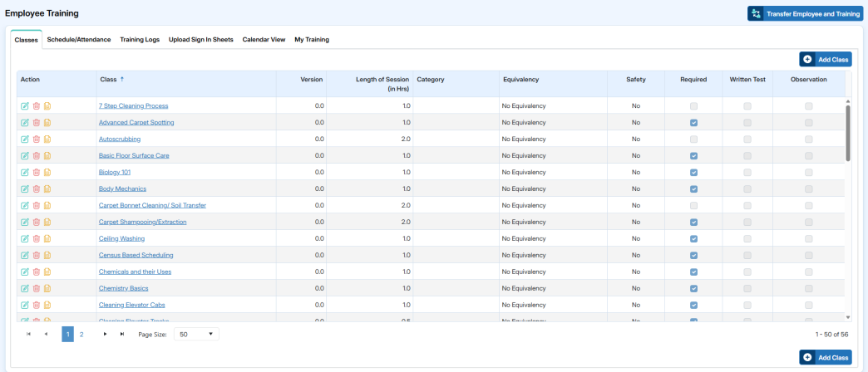Click the table vertical scrollbar thumb
The height and width of the screenshot is (372, 868).
pos(847,133)
